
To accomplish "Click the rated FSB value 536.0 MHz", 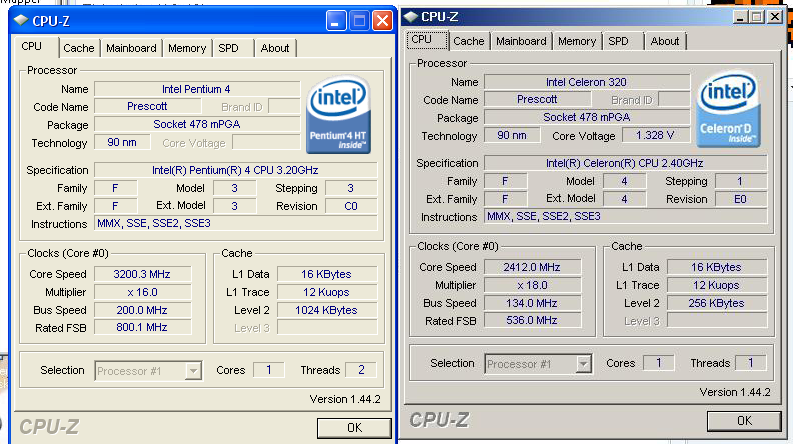I will pyautogui.click(x=533, y=320).
